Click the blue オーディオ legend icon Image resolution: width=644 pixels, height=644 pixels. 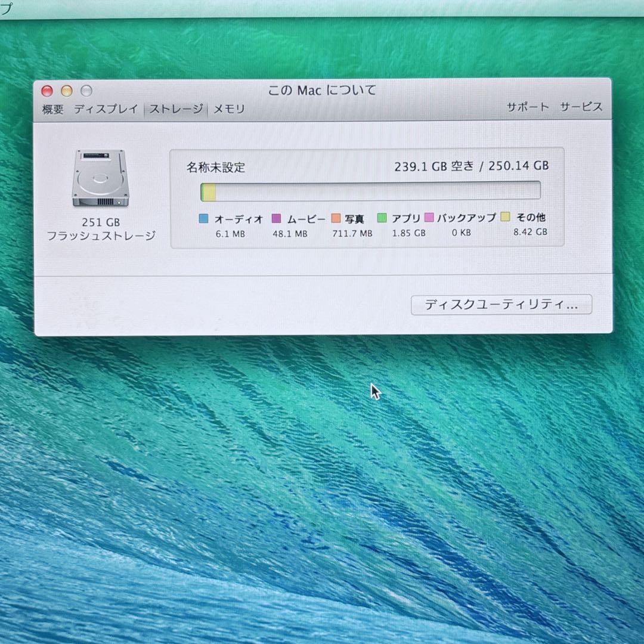[205, 218]
